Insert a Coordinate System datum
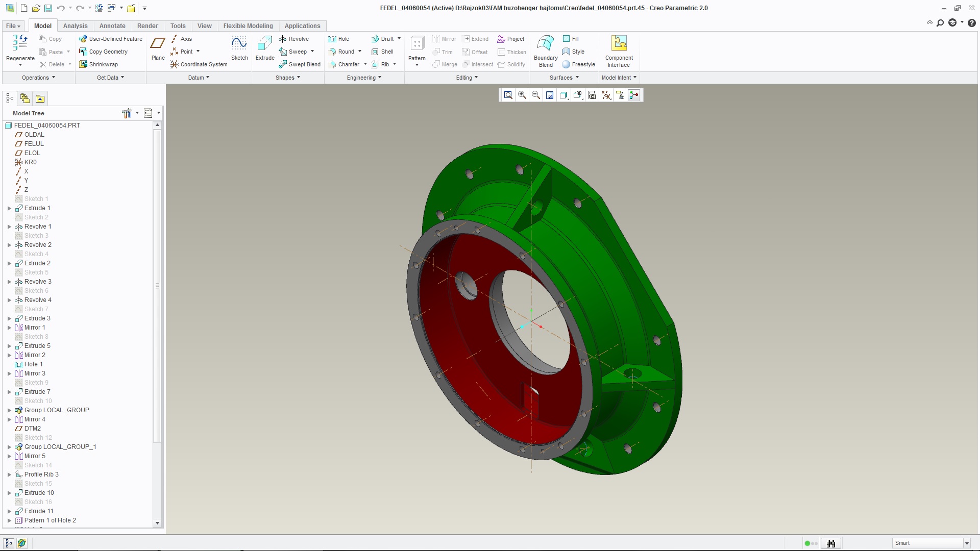Viewport: 980px width, 551px height. click(199, 64)
